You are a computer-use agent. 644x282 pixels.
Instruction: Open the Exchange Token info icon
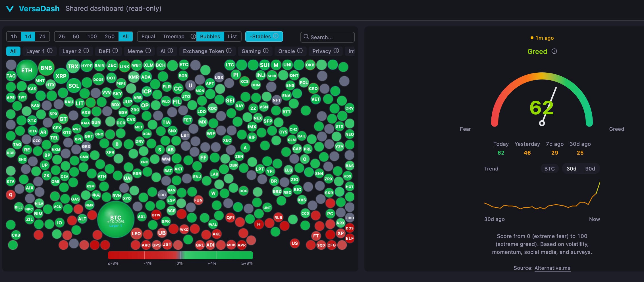coord(229,51)
